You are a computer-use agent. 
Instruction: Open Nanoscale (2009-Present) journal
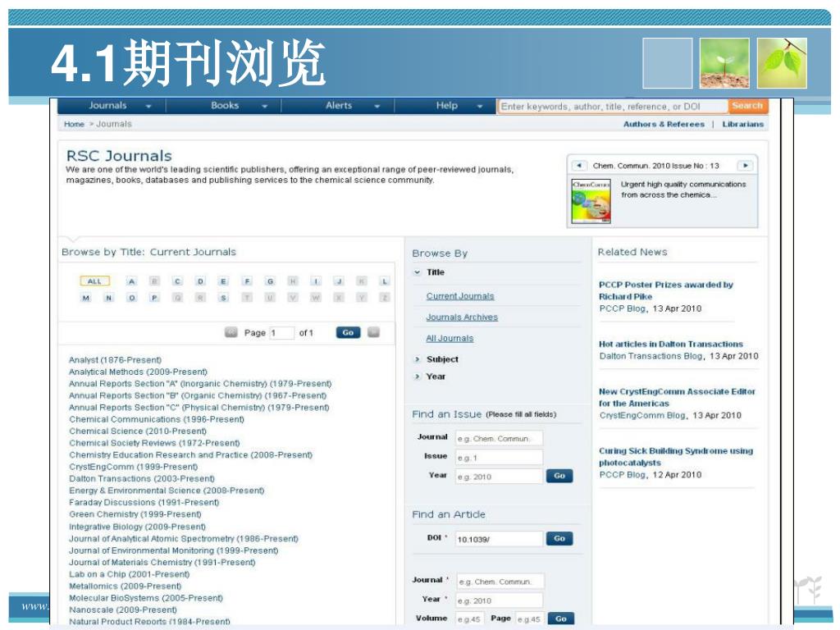coord(123,609)
